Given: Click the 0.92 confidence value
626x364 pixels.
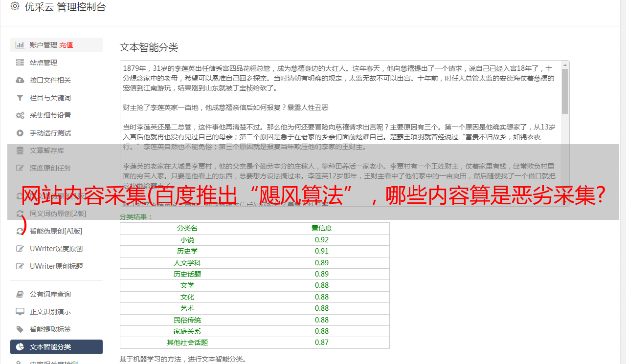Looking at the screenshot, I should [322, 240].
